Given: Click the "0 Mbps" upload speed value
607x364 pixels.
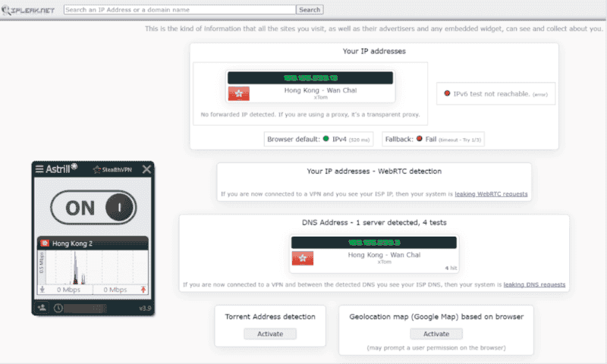Looking at the screenshot, I should click(115, 290).
